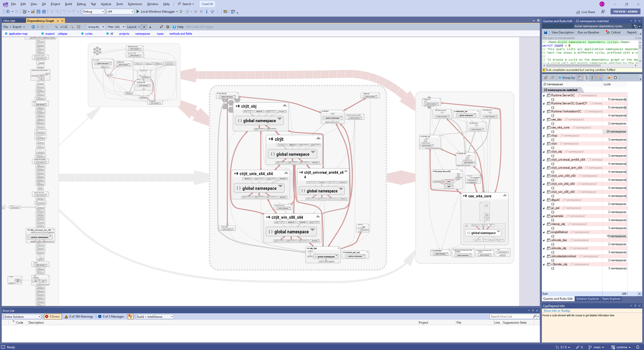Click the brown folder group-by icon
The image size is (644, 350).
coord(609,78)
